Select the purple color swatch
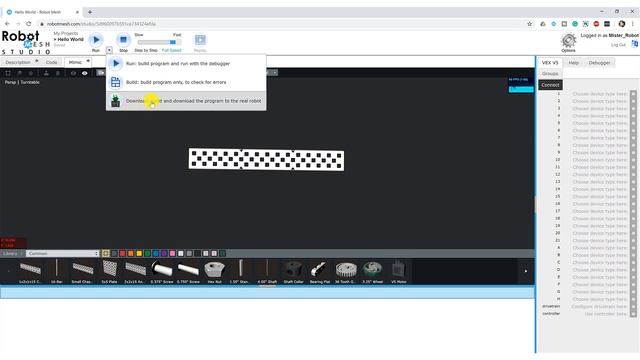 [164, 253]
